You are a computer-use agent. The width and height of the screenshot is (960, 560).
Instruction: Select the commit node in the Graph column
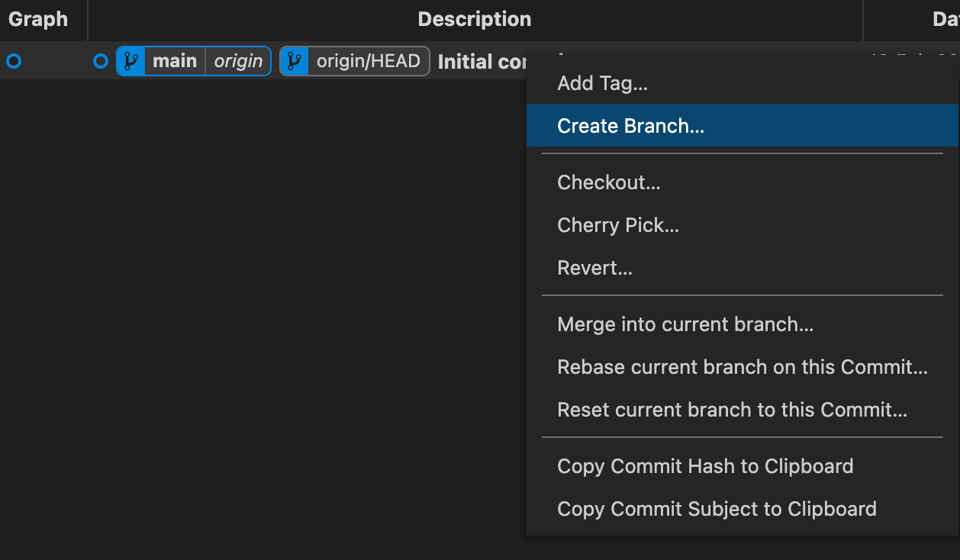tap(13, 61)
